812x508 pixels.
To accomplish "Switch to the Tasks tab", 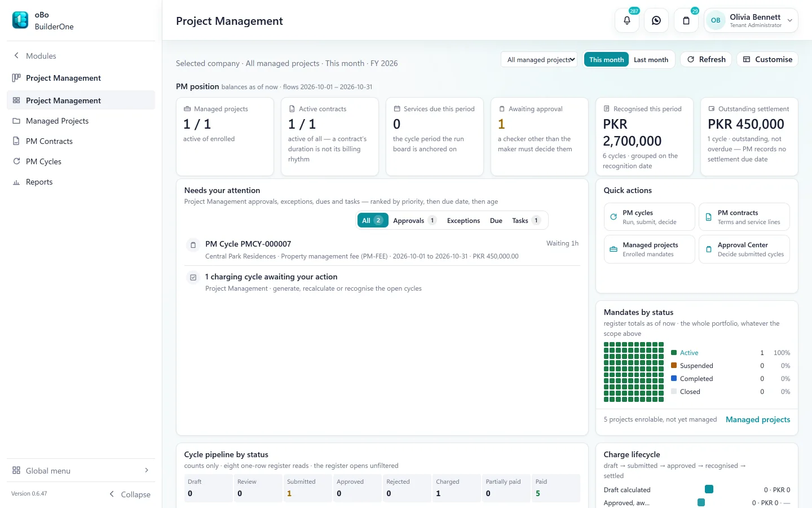I will [x=527, y=220].
